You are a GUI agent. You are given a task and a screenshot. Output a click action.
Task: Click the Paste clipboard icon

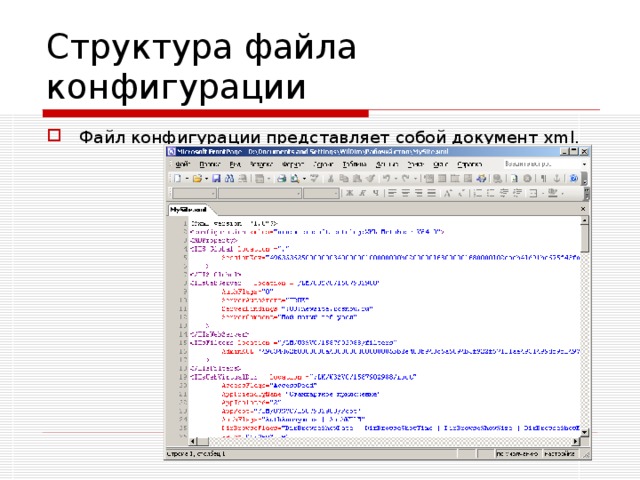pos(357,178)
